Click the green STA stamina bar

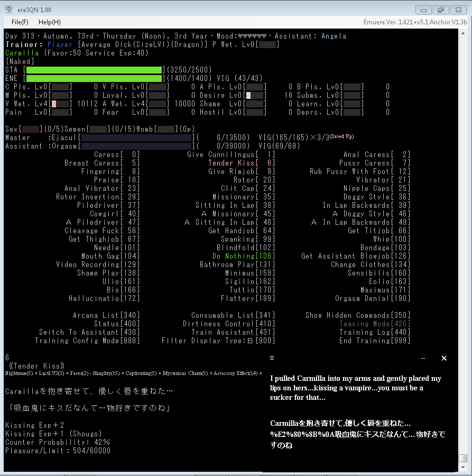(x=94, y=70)
